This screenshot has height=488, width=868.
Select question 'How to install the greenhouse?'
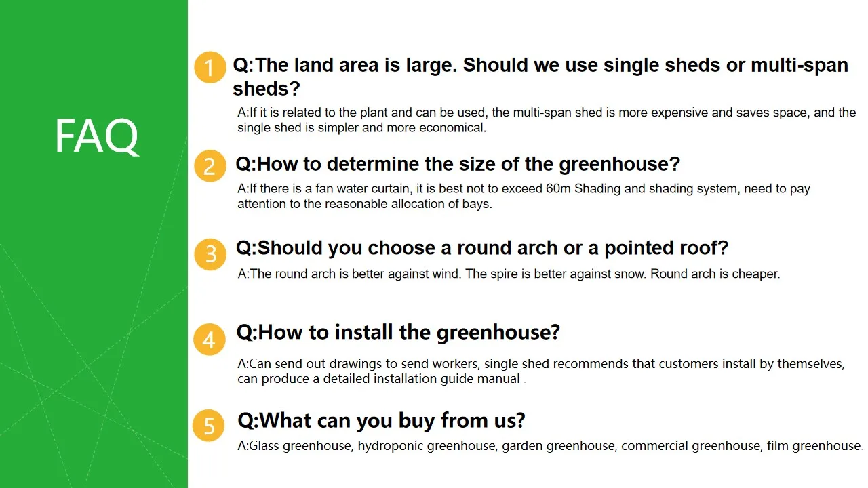click(x=398, y=332)
